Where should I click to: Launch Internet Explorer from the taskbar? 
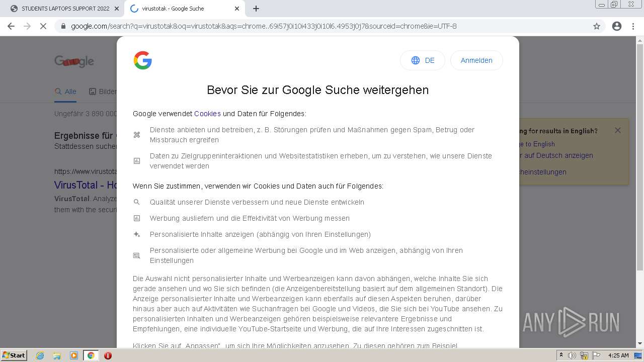point(40,355)
